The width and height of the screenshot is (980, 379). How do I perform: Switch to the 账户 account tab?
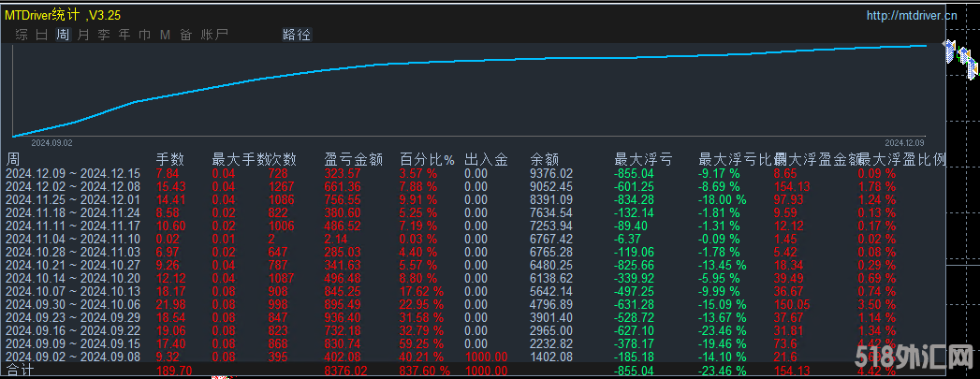click(214, 35)
